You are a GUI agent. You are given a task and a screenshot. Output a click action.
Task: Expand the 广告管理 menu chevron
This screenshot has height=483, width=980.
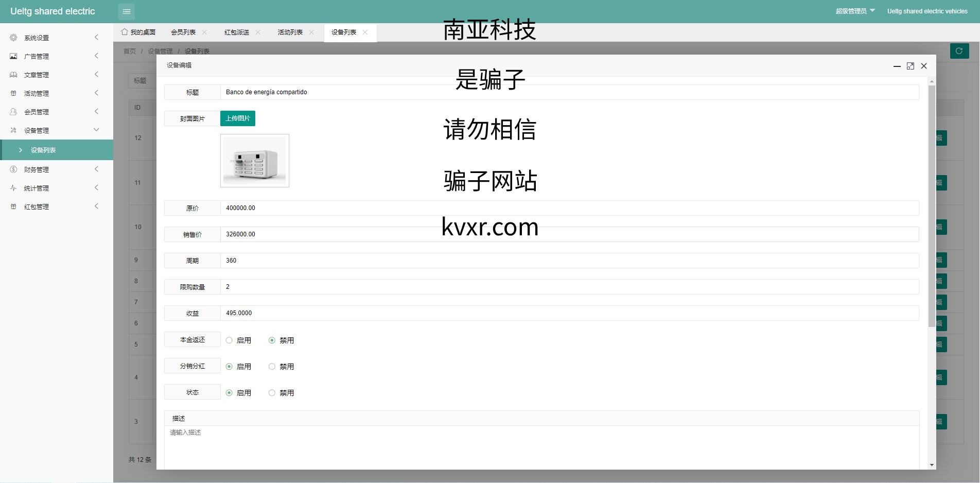pyautogui.click(x=96, y=56)
